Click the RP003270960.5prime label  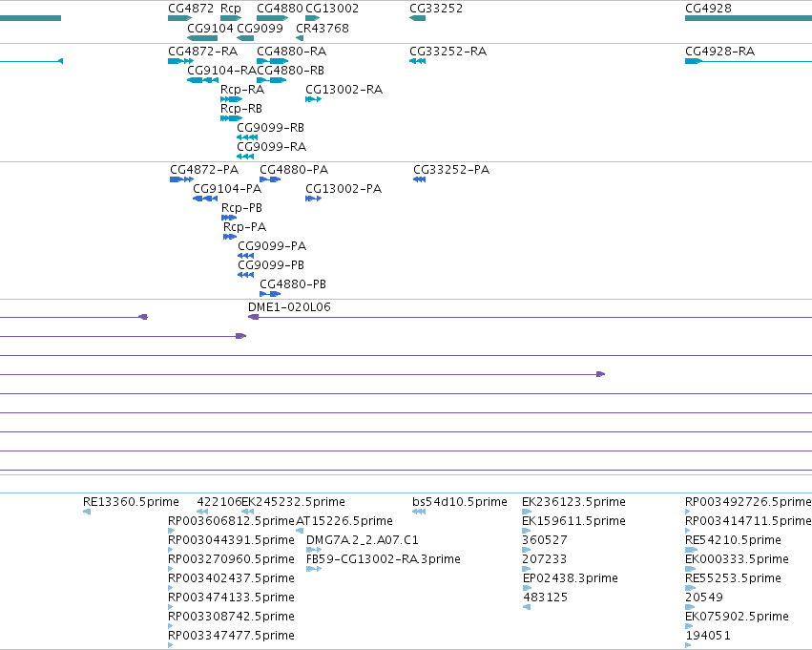pos(231,558)
